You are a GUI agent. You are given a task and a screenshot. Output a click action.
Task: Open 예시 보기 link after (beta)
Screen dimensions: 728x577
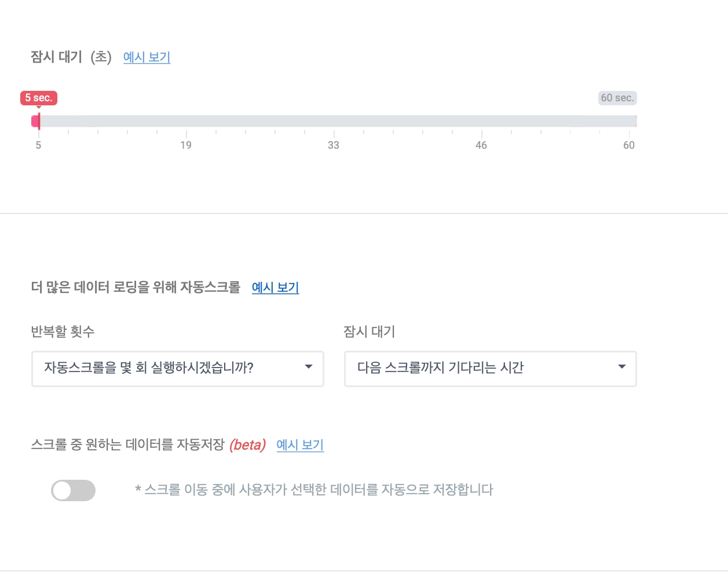coord(300,445)
